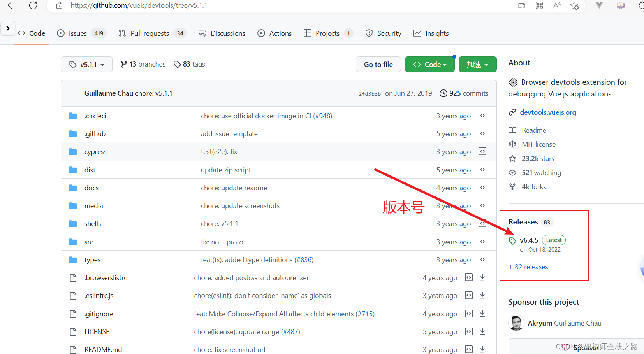The image size is (644, 354).
Task: Open the src folder
Action: (x=88, y=242)
